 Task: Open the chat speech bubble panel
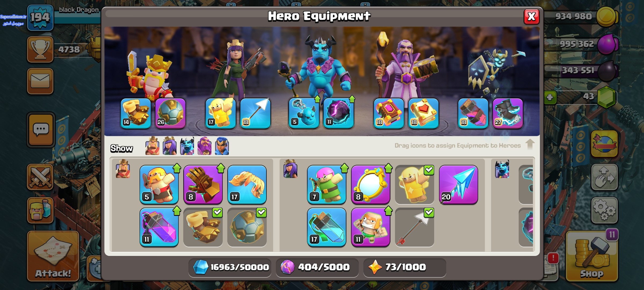(41, 130)
